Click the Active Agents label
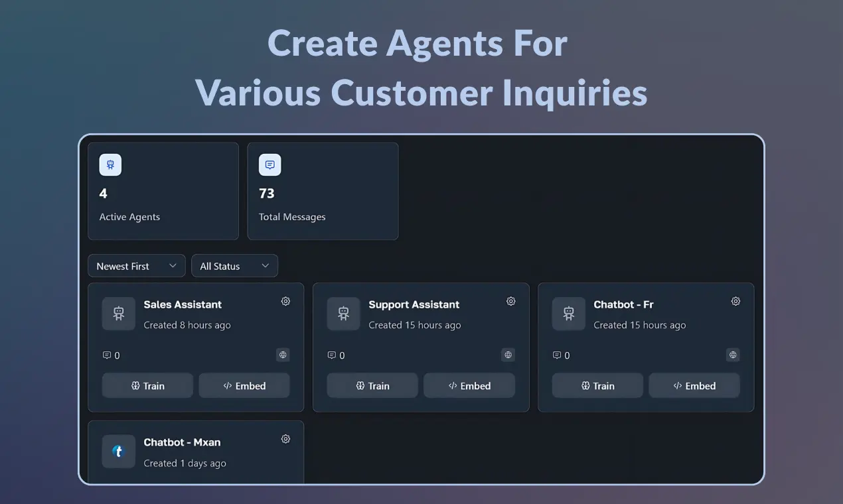The image size is (843, 504). (x=129, y=217)
